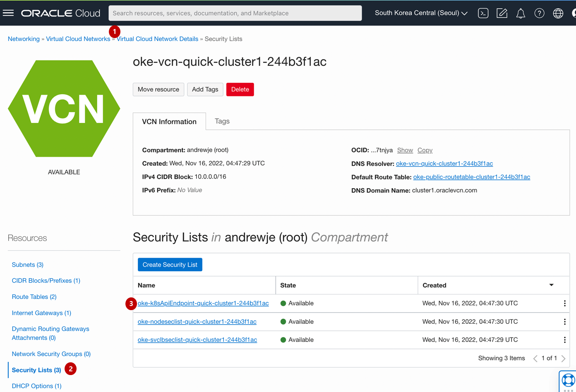Screen dimensions: 576x392
Task: Click the VCN title oke-vcn-quick-cluster1-244b3f1ac
Action: coord(230,62)
